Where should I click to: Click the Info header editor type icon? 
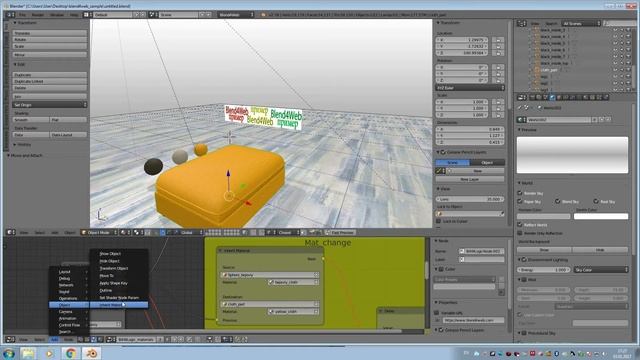pyautogui.click(x=11, y=15)
